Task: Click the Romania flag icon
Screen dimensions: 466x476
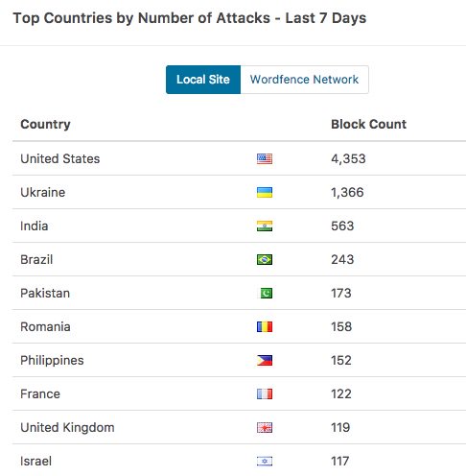Action: (x=265, y=326)
